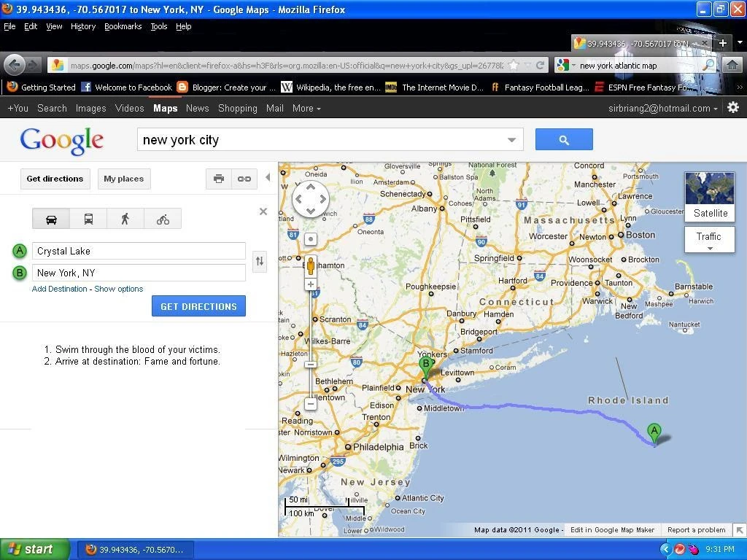Click the system tray clock
Screen dimensions: 747x560
pos(719,549)
